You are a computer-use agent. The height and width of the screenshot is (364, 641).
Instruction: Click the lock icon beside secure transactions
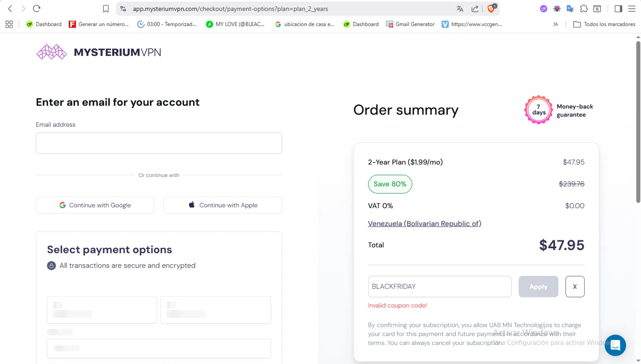(51, 266)
